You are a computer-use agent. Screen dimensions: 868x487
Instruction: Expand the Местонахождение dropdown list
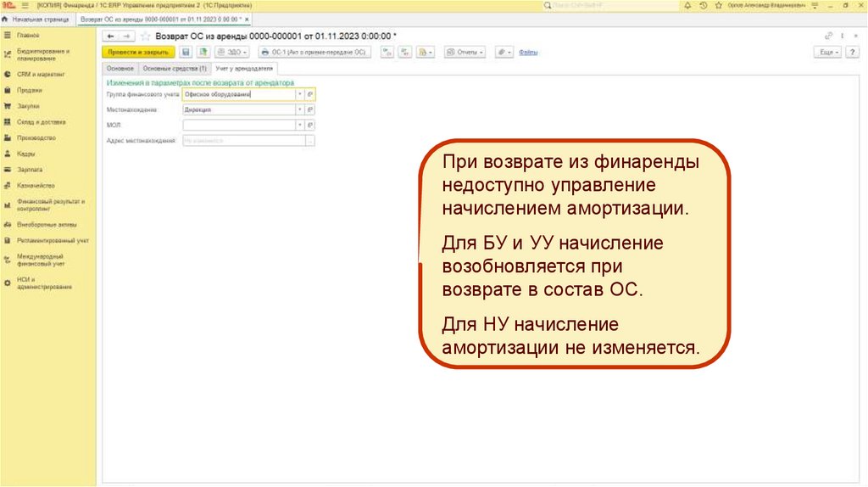pyautogui.click(x=299, y=109)
